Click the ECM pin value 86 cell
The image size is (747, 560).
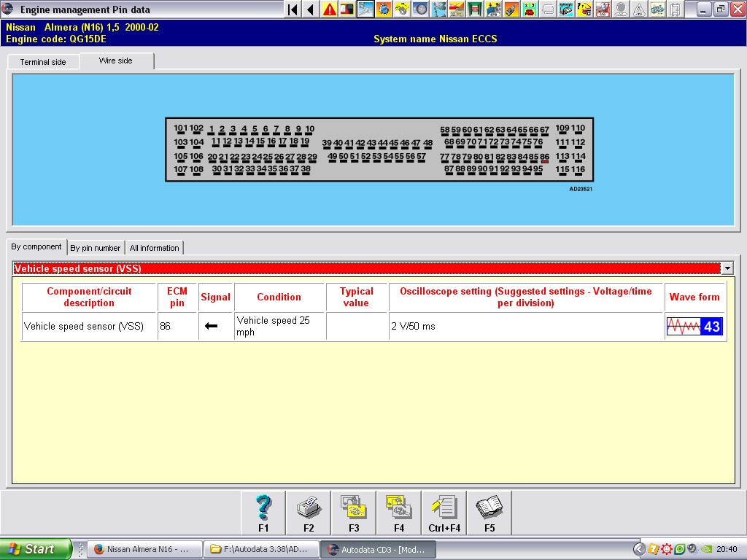[x=178, y=326]
